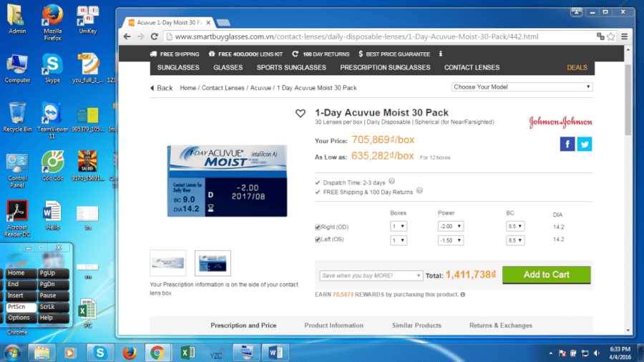This screenshot has width=644, height=362.
Task: Switch to Product Information tab
Action: [333, 326]
